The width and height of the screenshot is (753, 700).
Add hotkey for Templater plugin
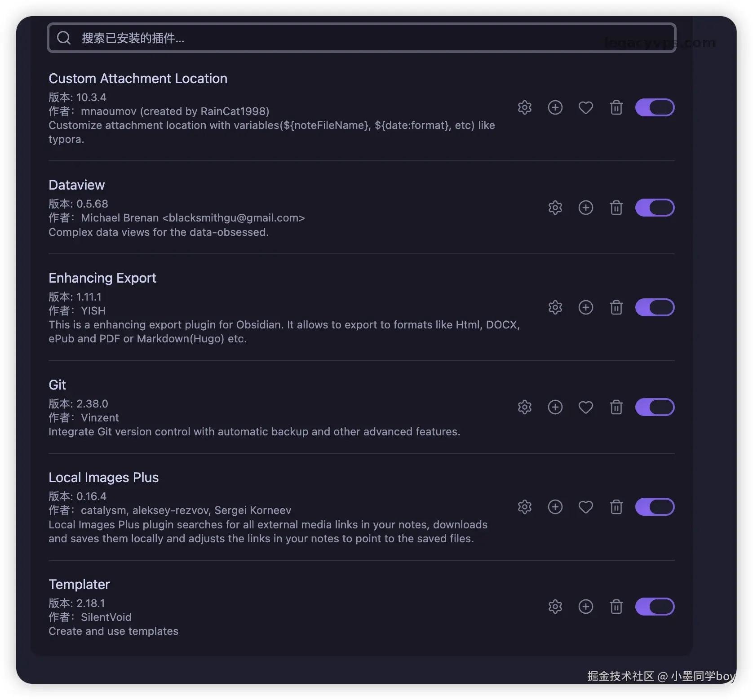tap(585, 607)
